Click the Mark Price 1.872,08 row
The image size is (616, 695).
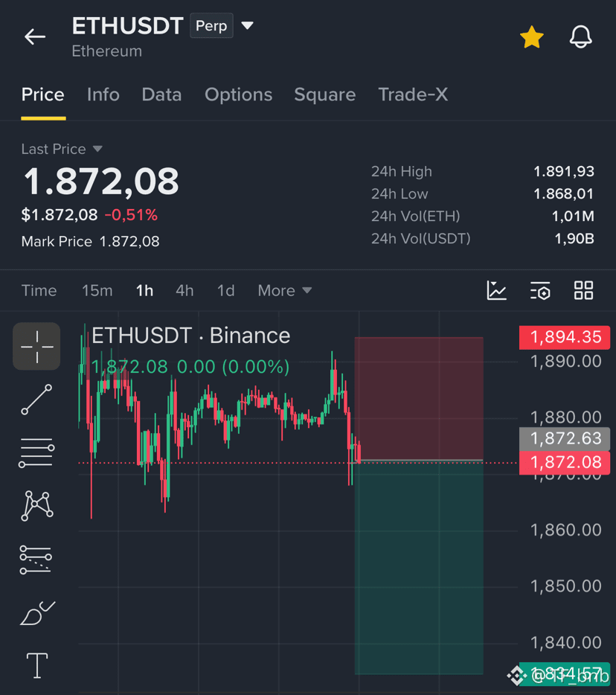coord(91,242)
